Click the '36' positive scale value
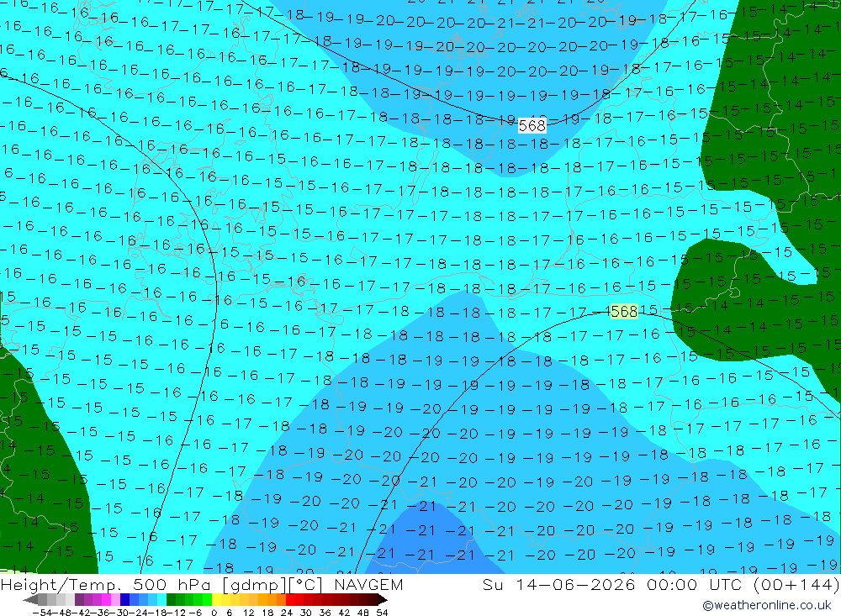The image size is (841, 616). [325, 613]
